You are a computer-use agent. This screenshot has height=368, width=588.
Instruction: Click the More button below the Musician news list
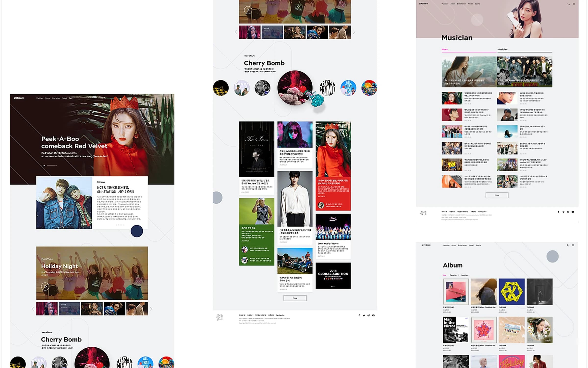coord(497,195)
